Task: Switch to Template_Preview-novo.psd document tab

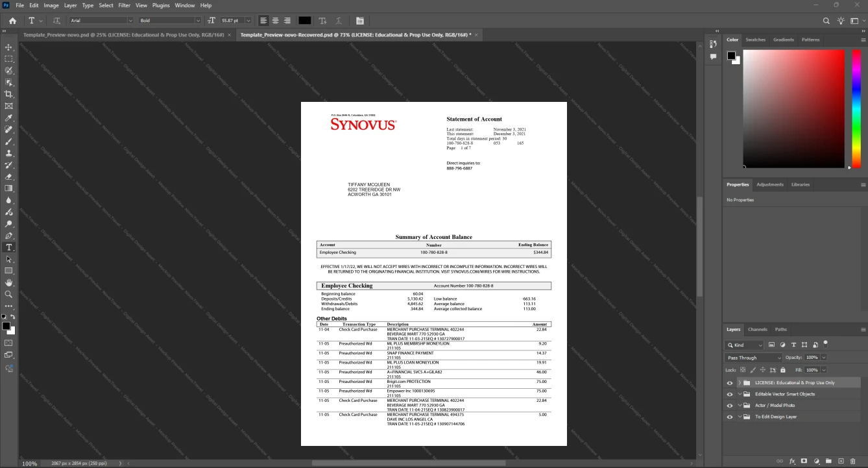Action: (123, 34)
